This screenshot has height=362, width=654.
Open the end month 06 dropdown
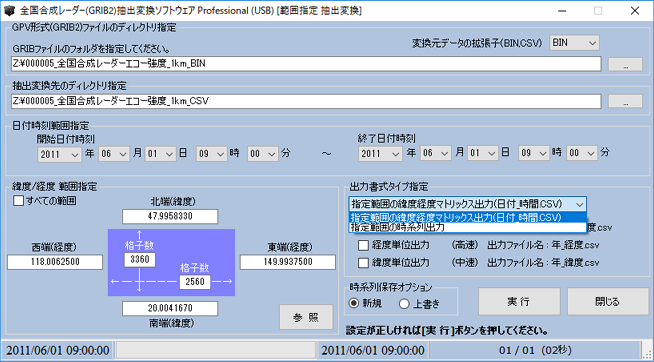[x=435, y=153]
